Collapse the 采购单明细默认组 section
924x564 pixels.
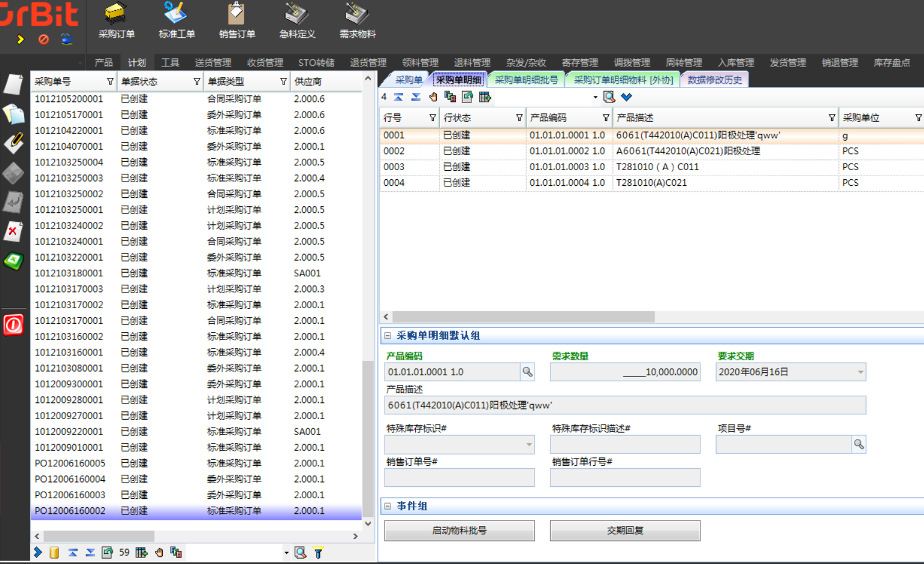click(x=388, y=336)
